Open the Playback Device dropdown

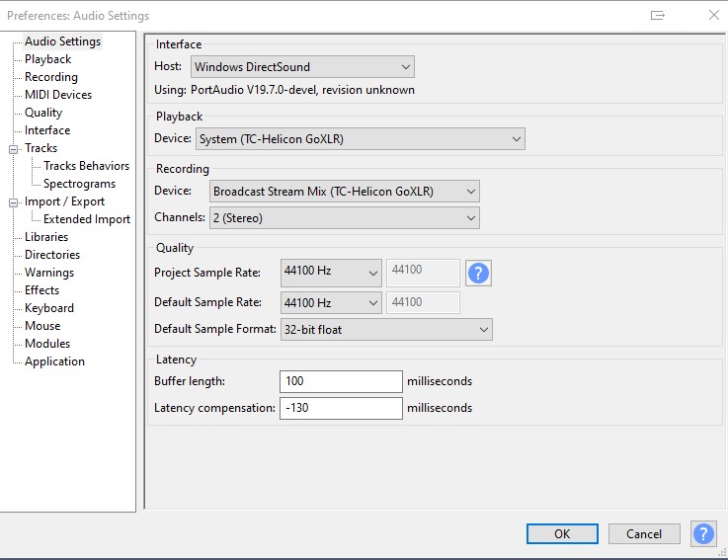pos(361,139)
